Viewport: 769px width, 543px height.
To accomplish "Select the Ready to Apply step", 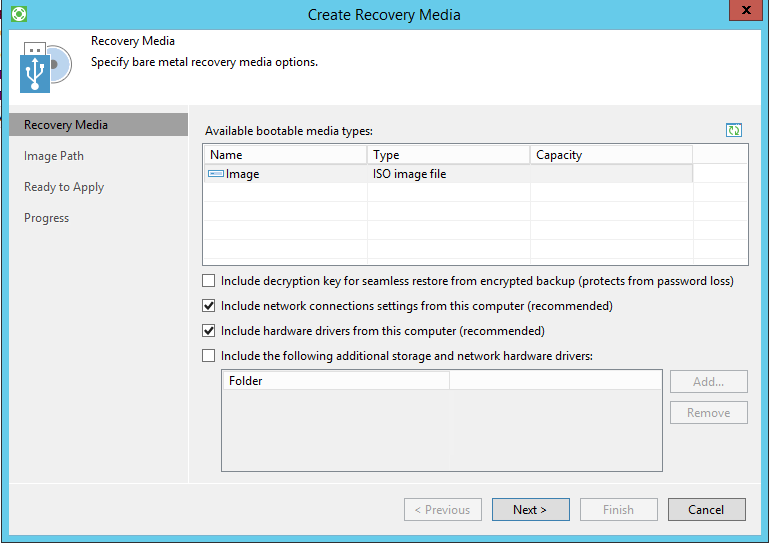I will click(x=64, y=187).
